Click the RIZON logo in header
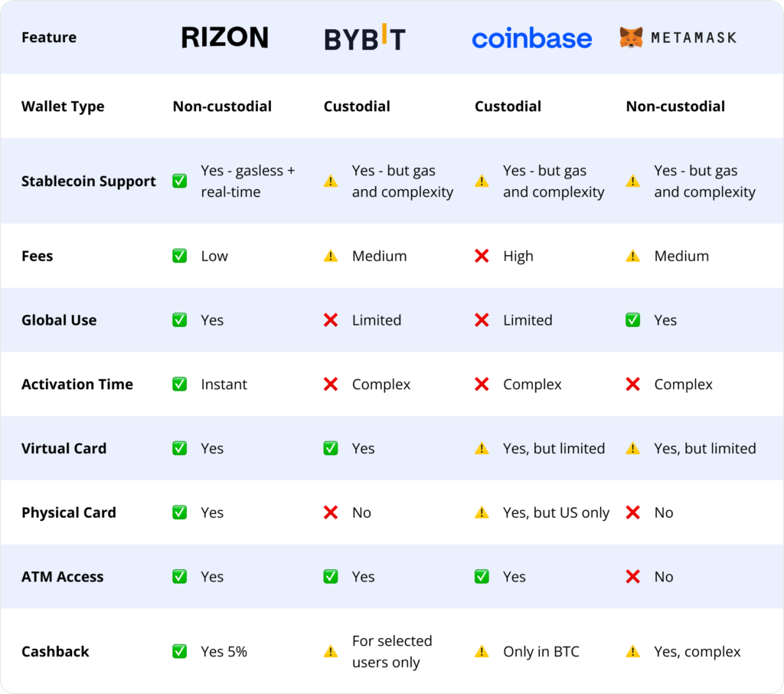 click(224, 38)
